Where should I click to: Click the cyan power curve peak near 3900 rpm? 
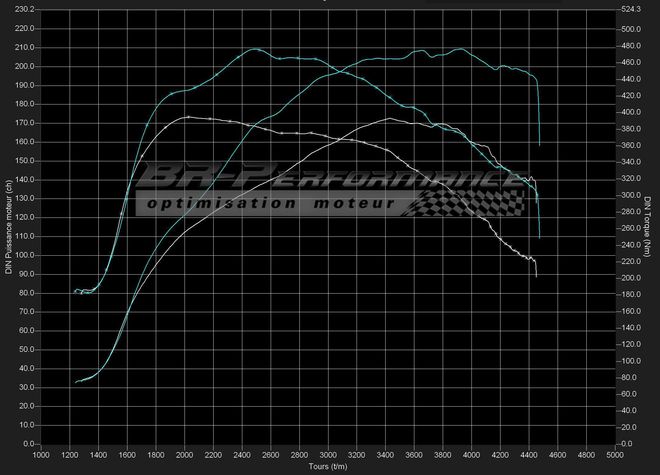458,49
